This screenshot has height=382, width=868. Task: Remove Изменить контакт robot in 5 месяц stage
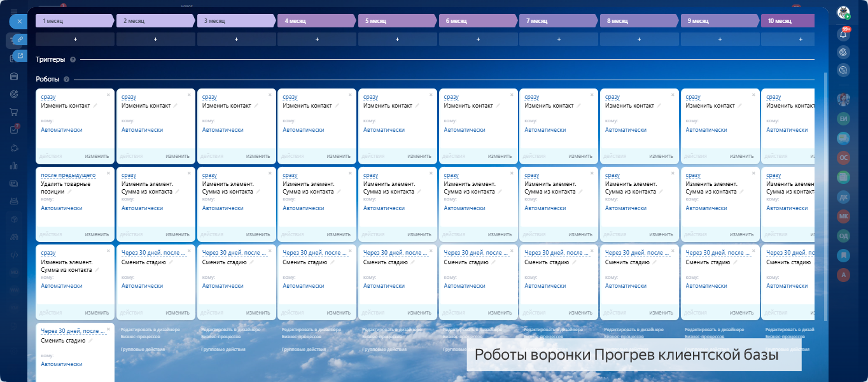pyautogui.click(x=431, y=94)
